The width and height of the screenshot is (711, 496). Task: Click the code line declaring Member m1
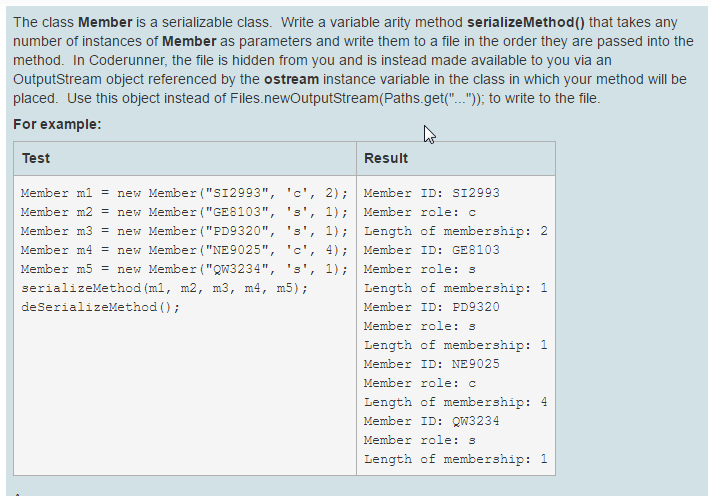[185, 193]
